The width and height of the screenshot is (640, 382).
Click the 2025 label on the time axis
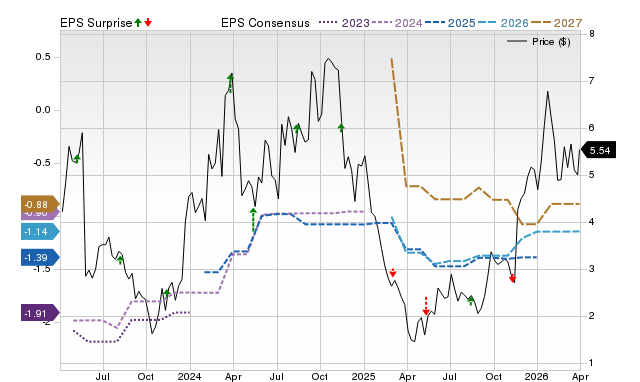click(x=364, y=376)
